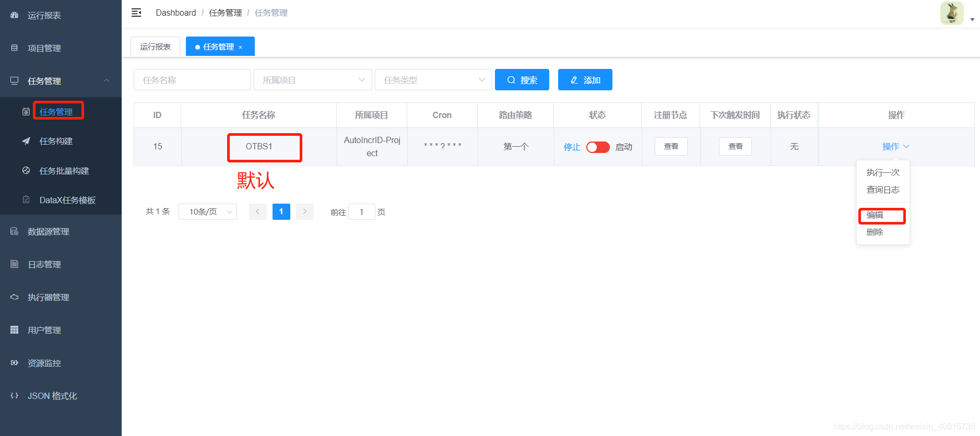Open the 操作 dropdown for task OTBS1
The width and height of the screenshot is (980, 436).
pyautogui.click(x=896, y=147)
